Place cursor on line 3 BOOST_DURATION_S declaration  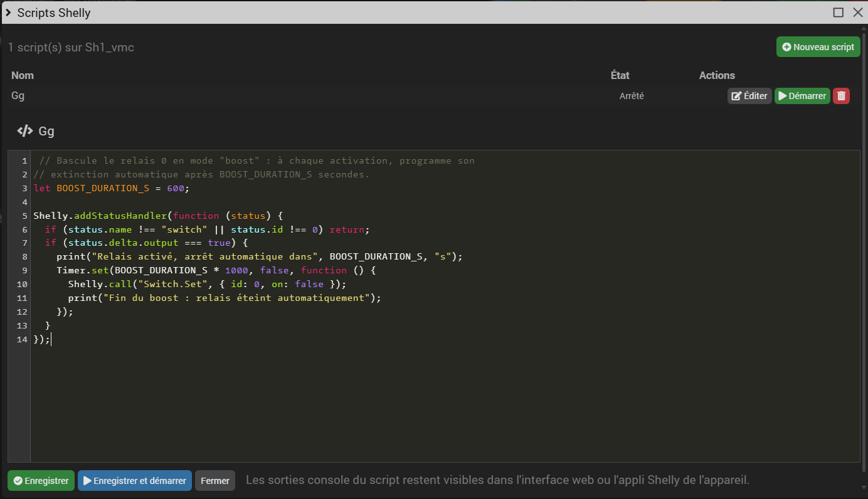[111, 188]
